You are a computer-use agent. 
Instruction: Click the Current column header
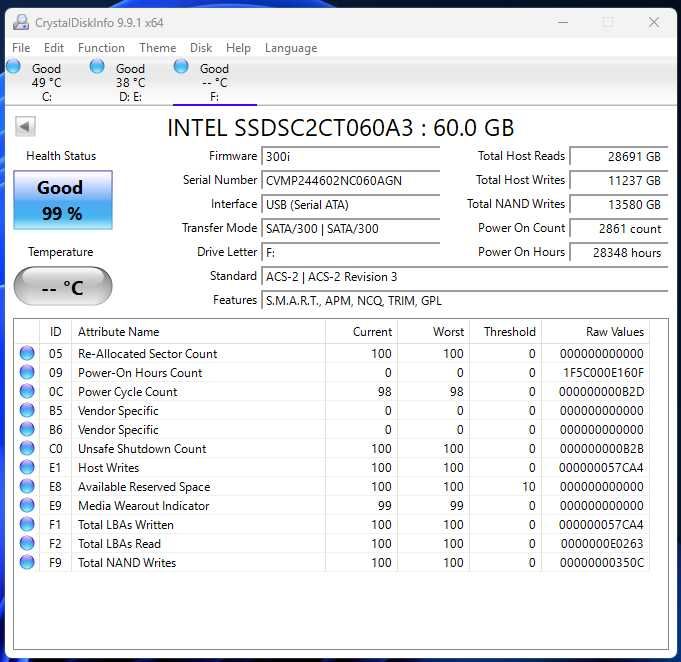(361, 332)
